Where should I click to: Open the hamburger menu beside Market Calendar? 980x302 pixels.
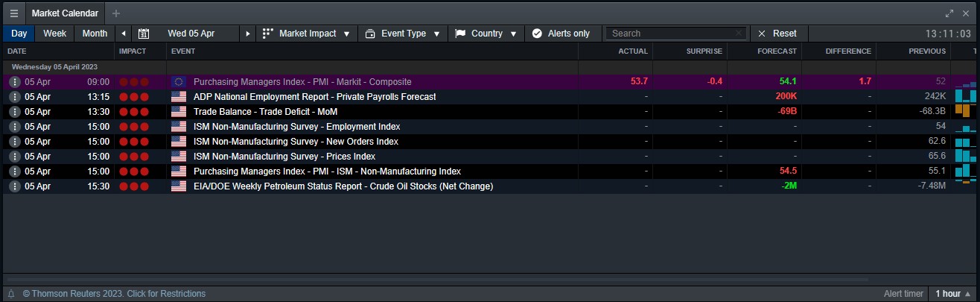click(x=14, y=13)
